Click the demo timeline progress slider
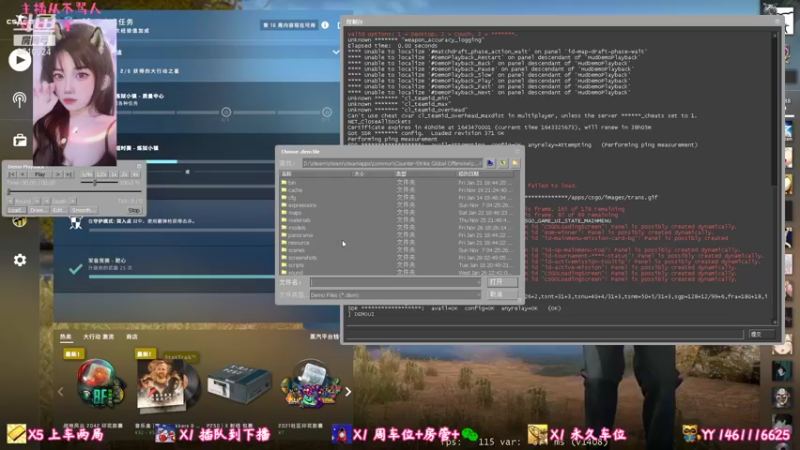The image size is (800, 450). pyautogui.click(x=74, y=191)
